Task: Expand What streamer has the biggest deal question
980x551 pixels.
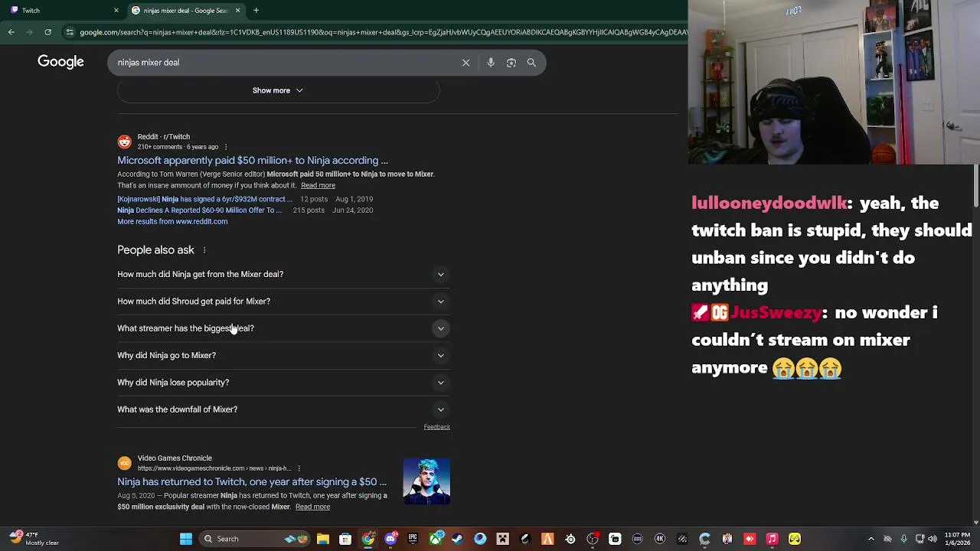Action: [x=283, y=328]
